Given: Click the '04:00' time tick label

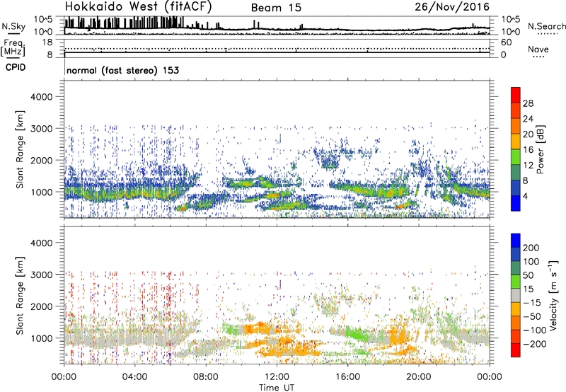Looking at the screenshot, I should point(135,377).
